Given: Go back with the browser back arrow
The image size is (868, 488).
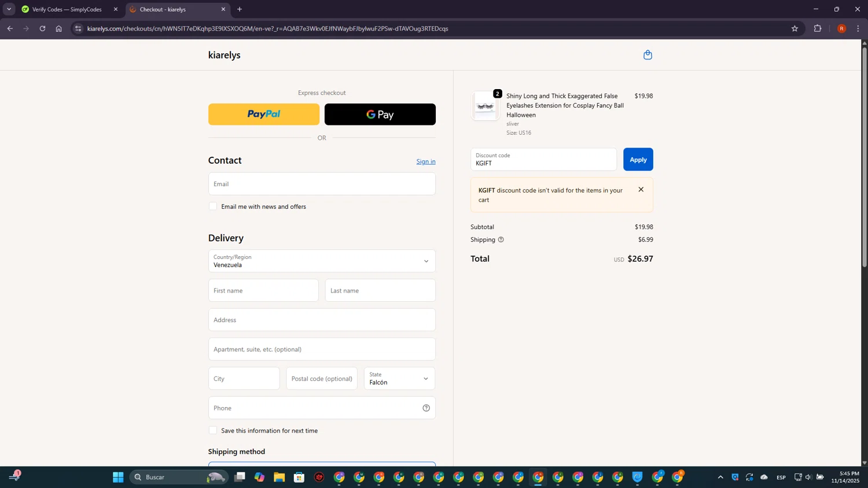Looking at the screenshot, I should point(10,28).
